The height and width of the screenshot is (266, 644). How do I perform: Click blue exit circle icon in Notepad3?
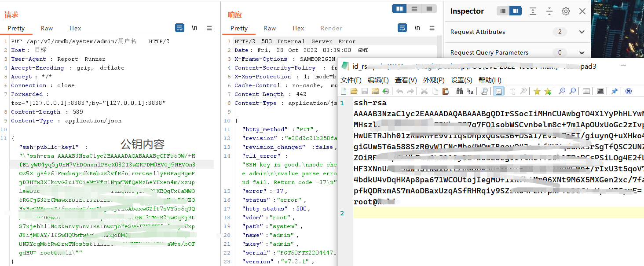coord(629,91)
